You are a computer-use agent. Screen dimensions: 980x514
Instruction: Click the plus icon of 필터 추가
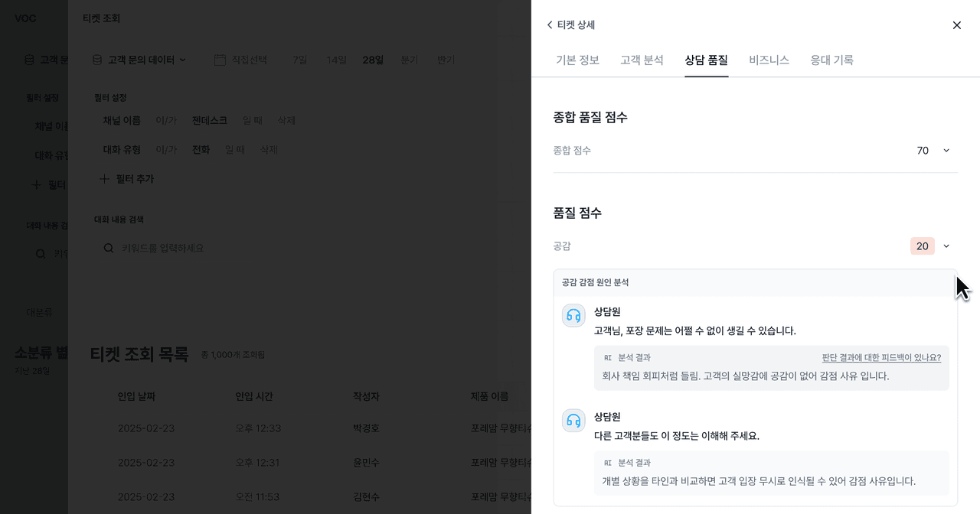[105, 179]
